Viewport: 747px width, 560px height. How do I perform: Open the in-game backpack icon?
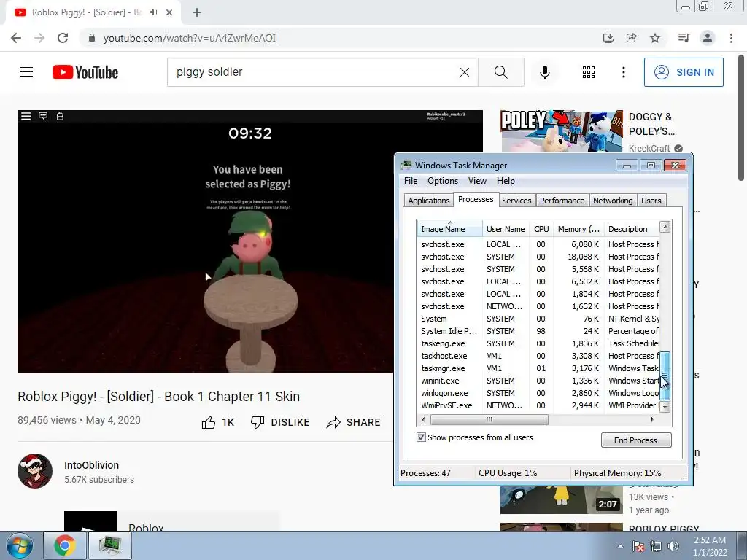(60, 116)
